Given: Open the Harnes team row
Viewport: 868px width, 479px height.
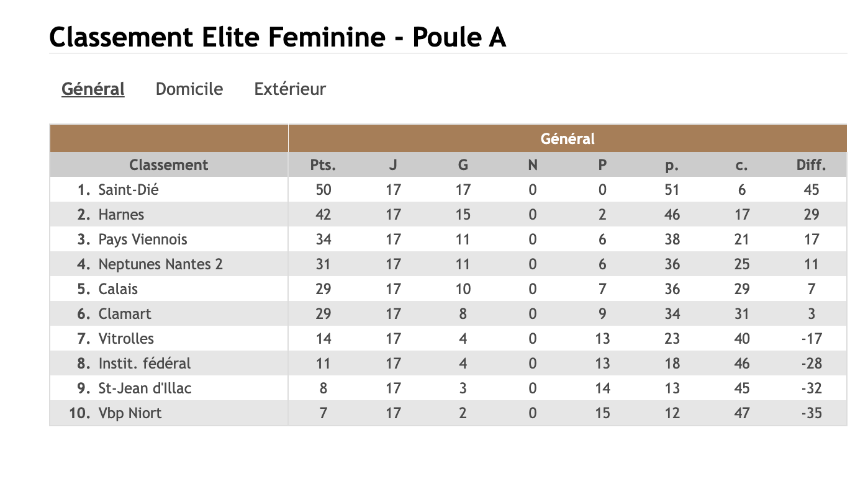Looking at the screenshot, I should 448,215.
